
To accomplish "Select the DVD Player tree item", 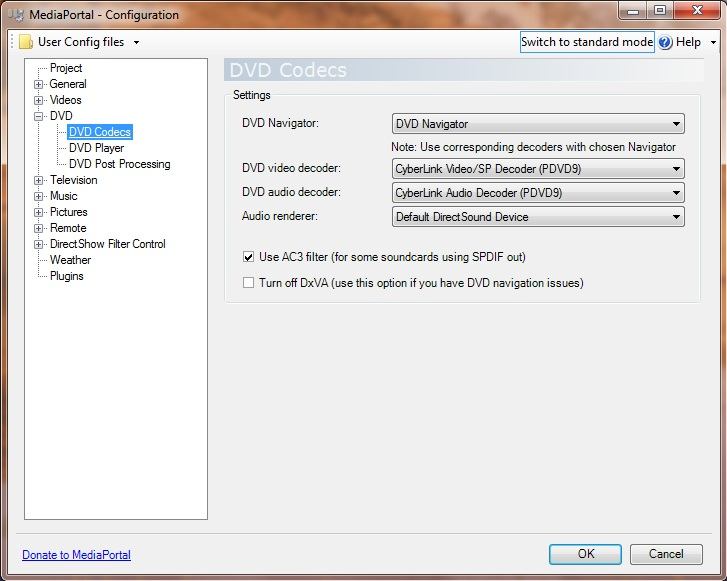I will tap(96, 148).
